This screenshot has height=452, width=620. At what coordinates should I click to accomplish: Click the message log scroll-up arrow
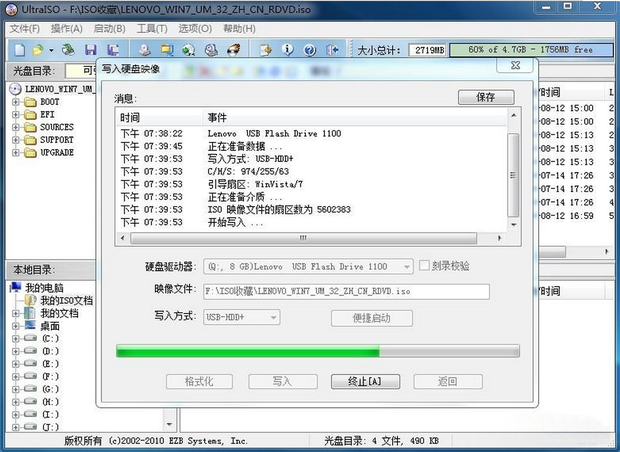pos(513,115)
